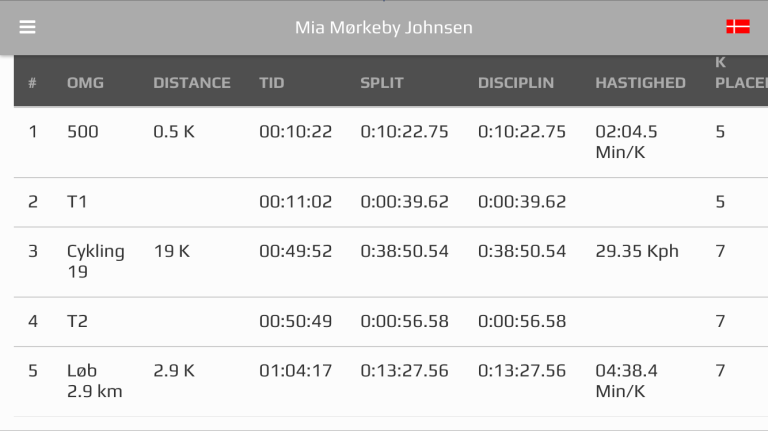Click the 29.35 Kph speed value

pos(636,251)
